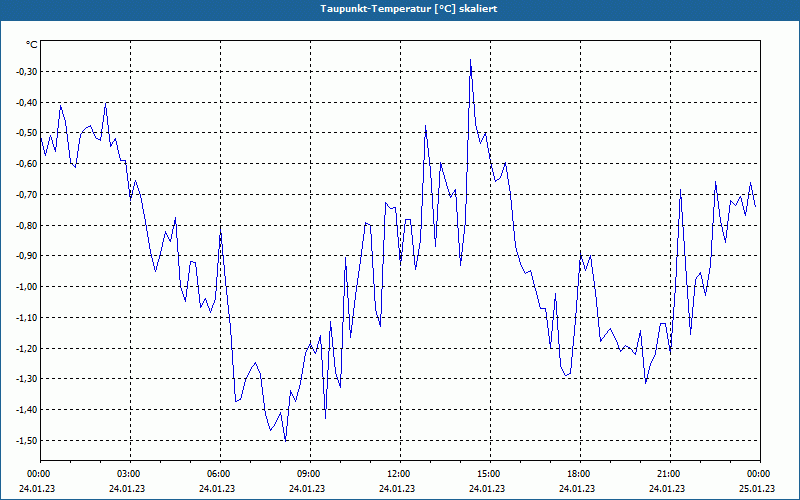This screenshot has width=800, height=500.
Task: Select the 03:00 time label
Action: click(129, 474)
